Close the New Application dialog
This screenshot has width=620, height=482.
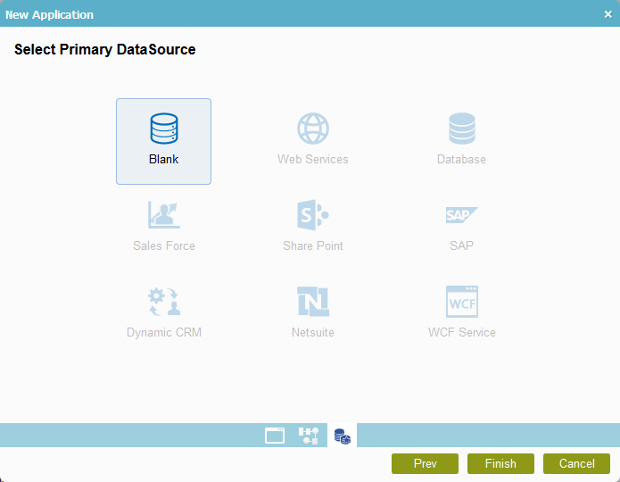pyautogui.click(x=608, y=15)
